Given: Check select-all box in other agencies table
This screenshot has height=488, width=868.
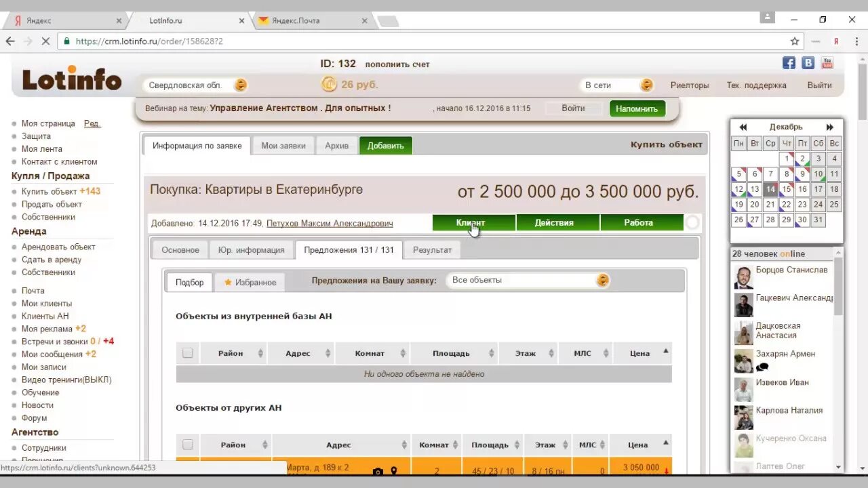Looking at the screenshot, I should [188, 445].
